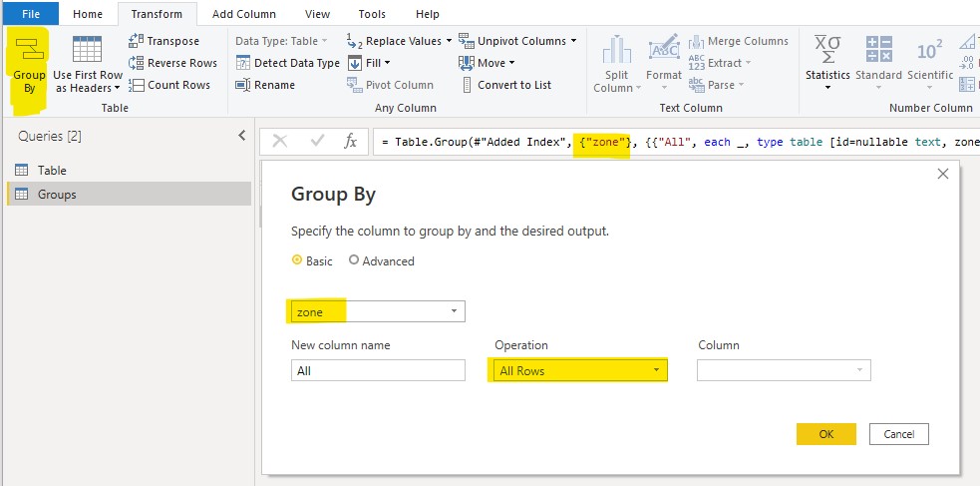This screenshot has height=486, width=980.
Task: Click the Fill down arrow icon
Action: tap(354, 63)
